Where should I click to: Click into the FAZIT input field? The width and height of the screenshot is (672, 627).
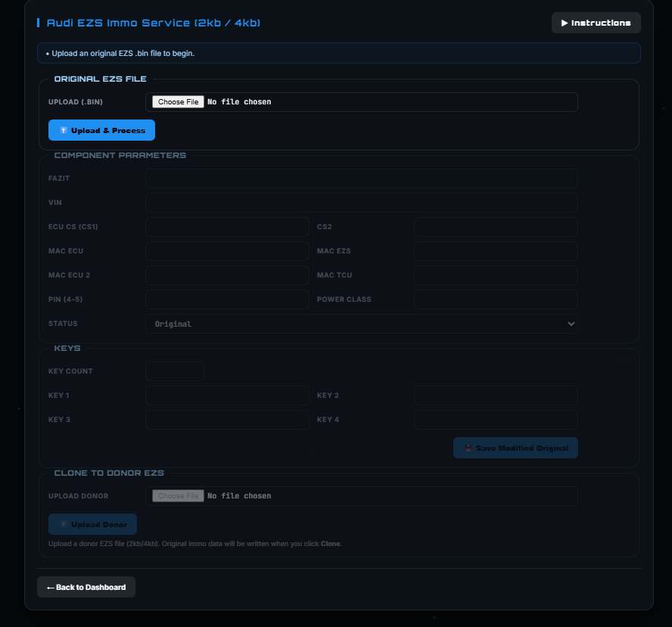[x=361, y=178]
